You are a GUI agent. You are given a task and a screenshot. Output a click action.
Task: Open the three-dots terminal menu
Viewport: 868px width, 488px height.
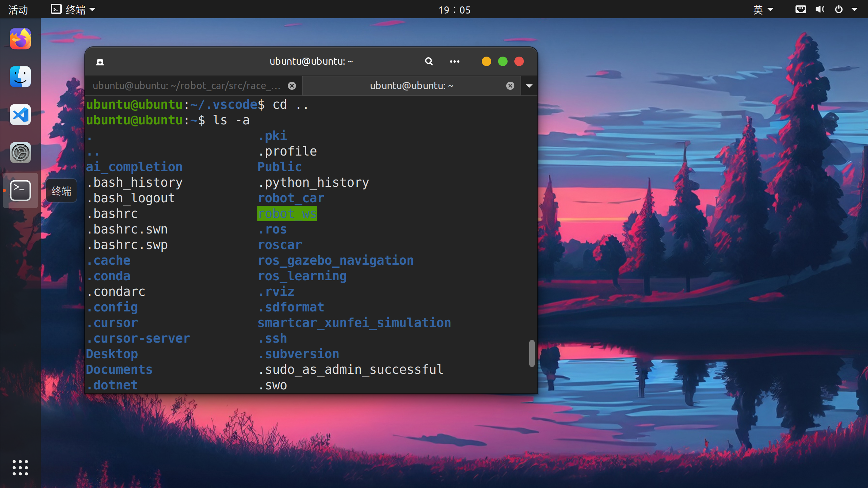pyautogui.click(x=454, y=61)
